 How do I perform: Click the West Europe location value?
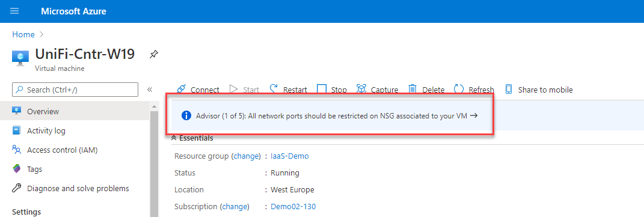click(292, 190)
